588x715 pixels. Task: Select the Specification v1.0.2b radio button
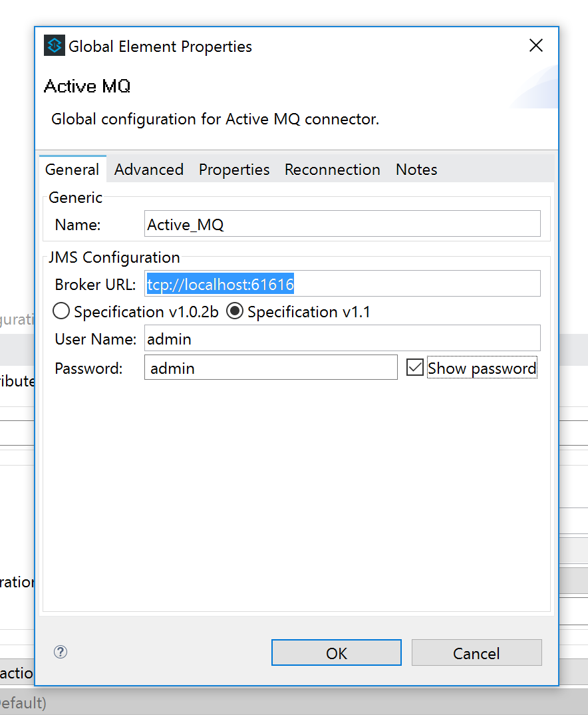[61, 311]
